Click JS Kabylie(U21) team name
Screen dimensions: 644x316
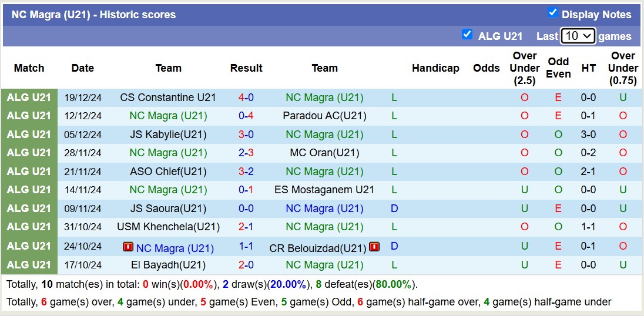[168, 135]
